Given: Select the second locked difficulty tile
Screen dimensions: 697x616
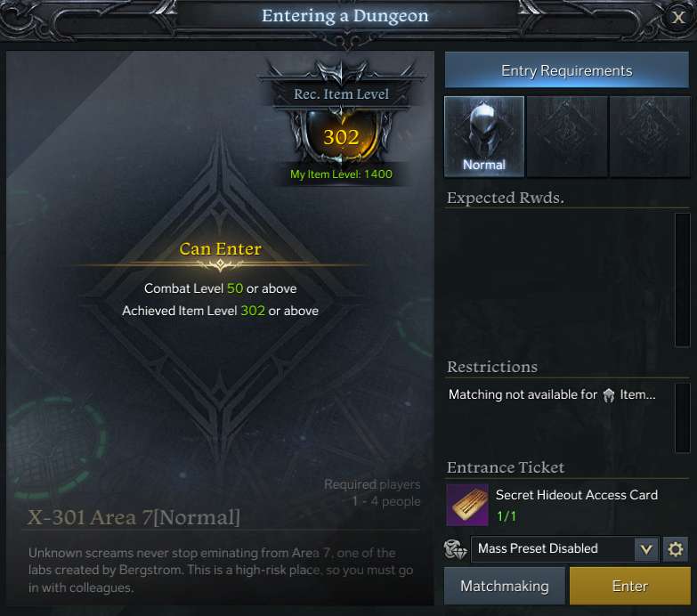Looking at the screenshot, I should (x=567, y=136).
